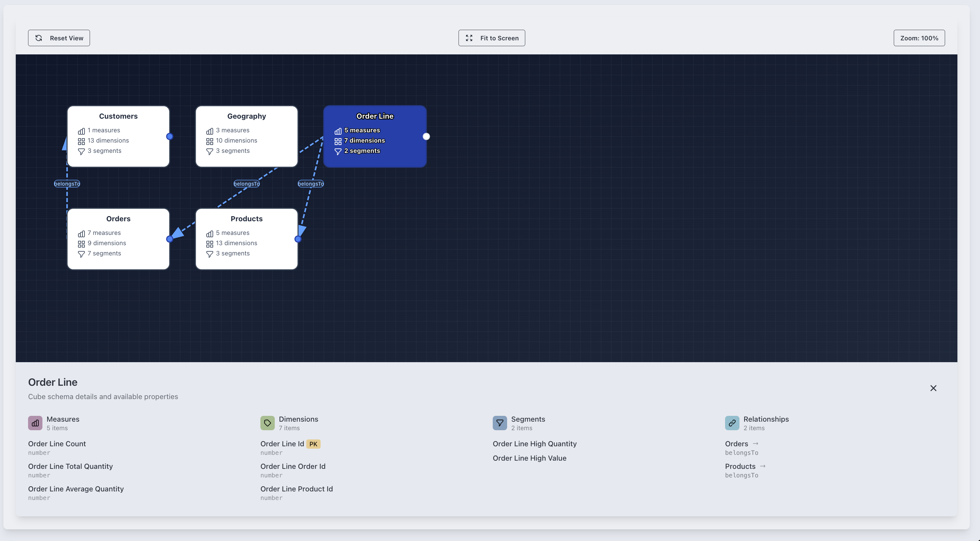980x541 pixels.
Task: Click the Segments funnel icon
Action: [500, 423]
